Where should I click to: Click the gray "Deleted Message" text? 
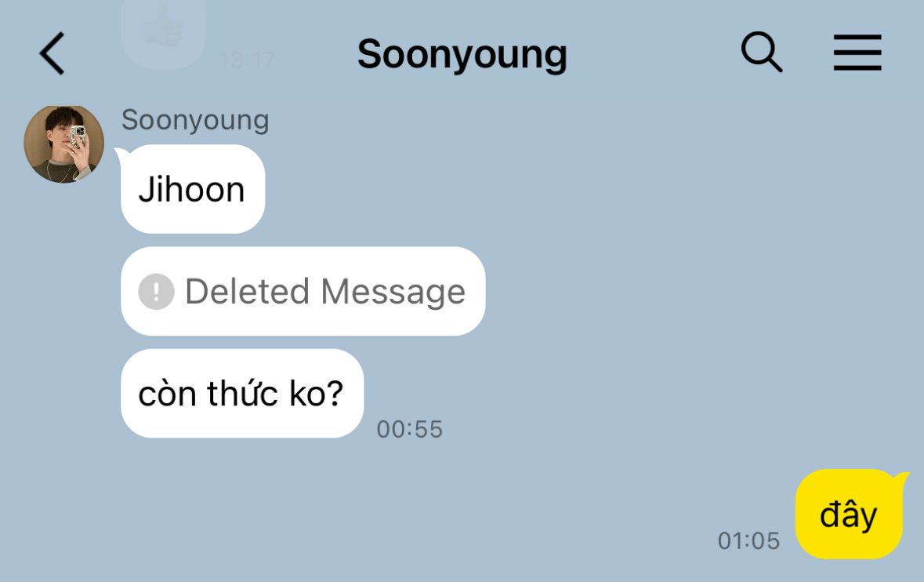click(325, 291)
